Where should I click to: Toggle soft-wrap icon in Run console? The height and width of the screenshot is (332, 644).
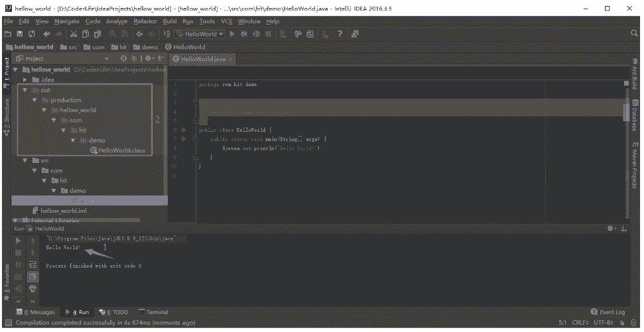32,264
